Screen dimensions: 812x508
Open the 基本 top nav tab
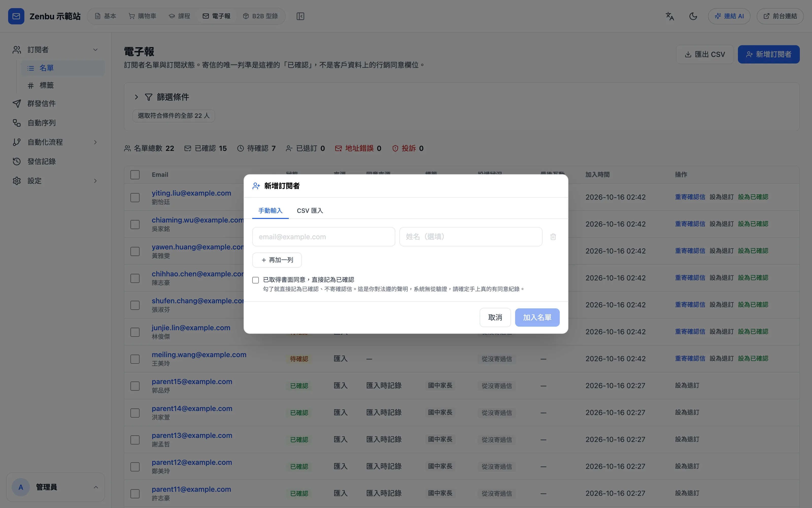(x=105, y=16)
